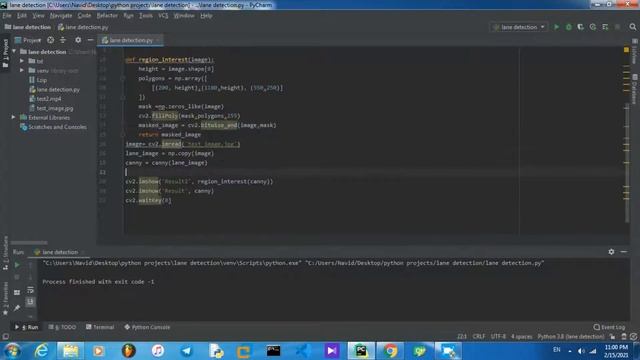Click the CRLF line separator status

479,336
